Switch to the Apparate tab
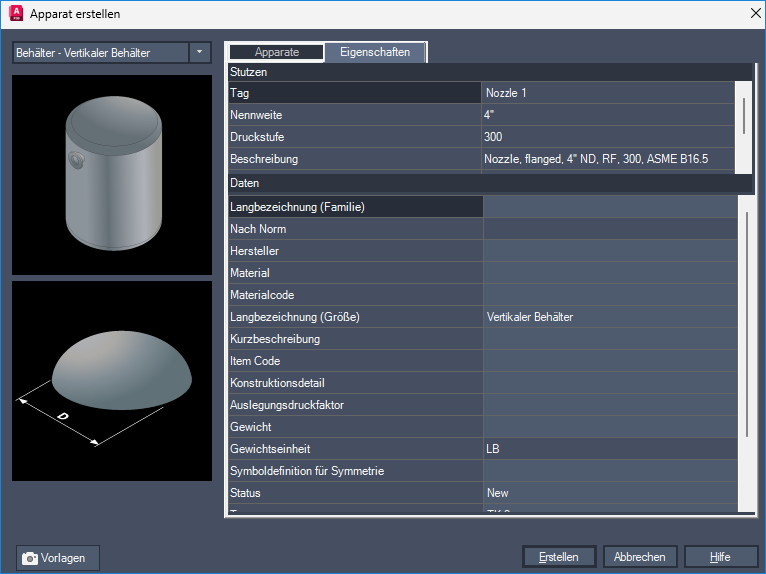This screenshot has height=574, width=766. [x=277, y=52]
